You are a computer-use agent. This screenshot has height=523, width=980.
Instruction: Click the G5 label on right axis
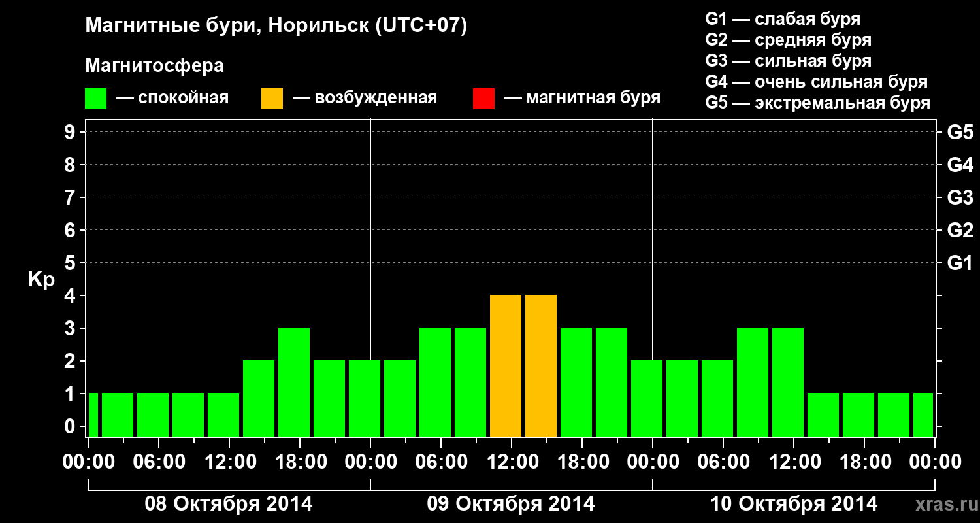tap(960, 132)
